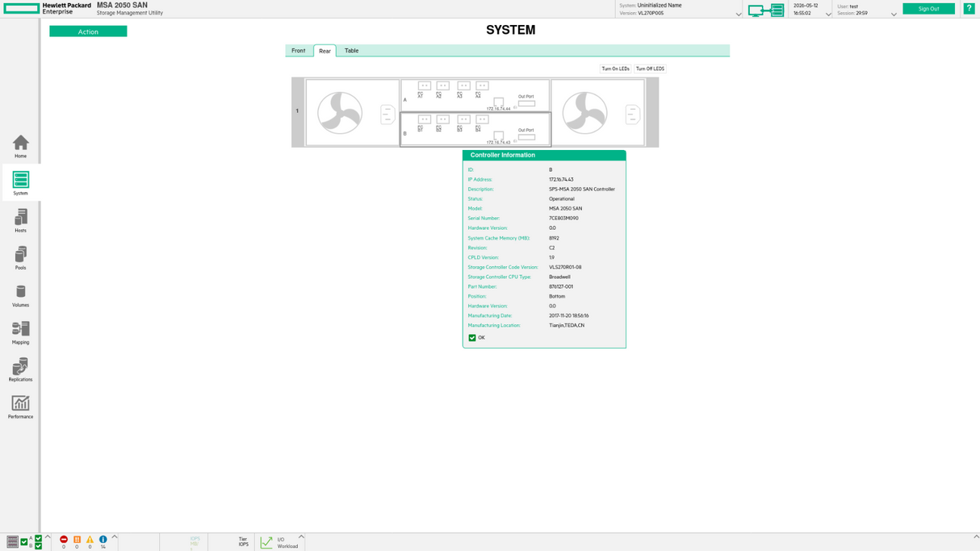
Task: Click the left fan power supply module
Action: [x=352, y=112]
